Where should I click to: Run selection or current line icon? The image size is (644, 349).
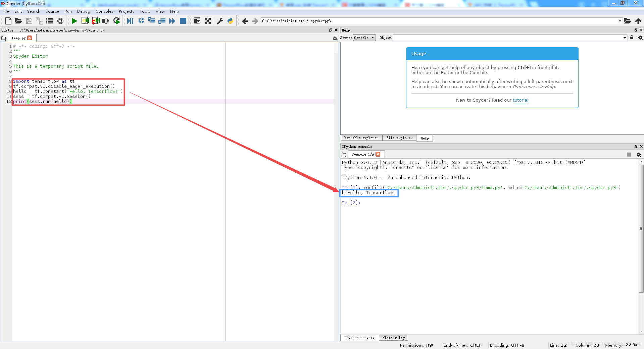(x=106, y=21)
